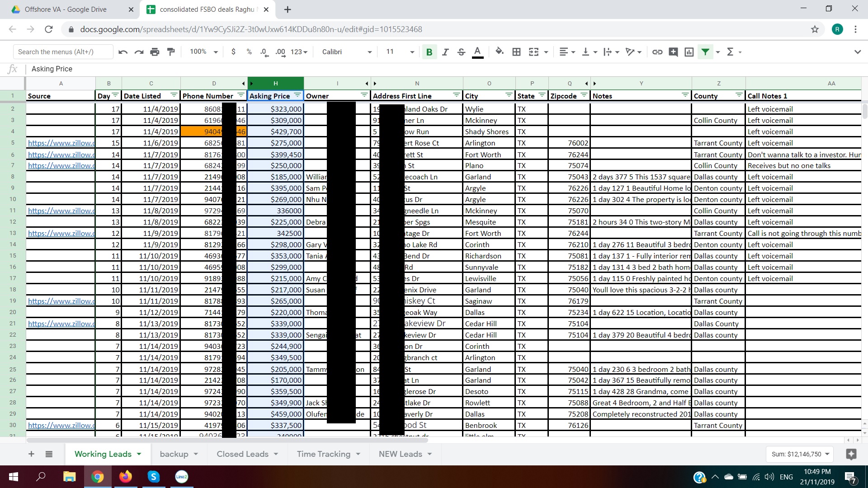Click the Search the menus field
Image resolution: width=868 pixels, height=488 pixels.
pos(63,52)
